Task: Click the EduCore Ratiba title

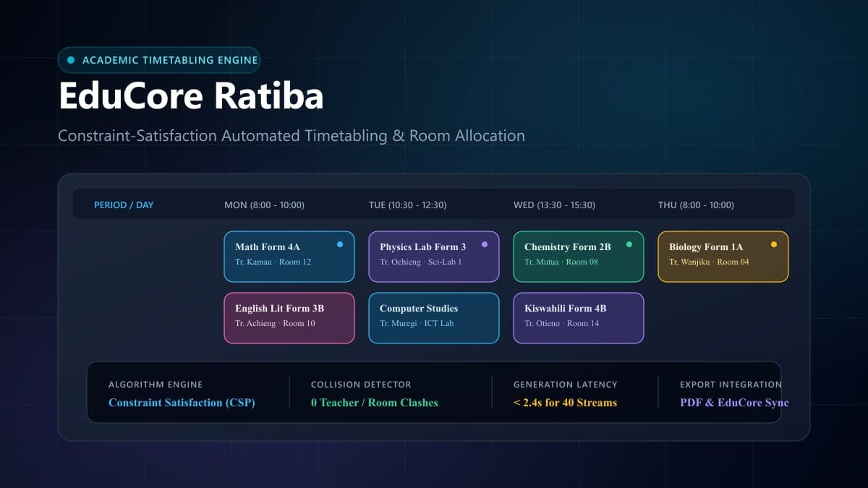Action: point(191,96)
